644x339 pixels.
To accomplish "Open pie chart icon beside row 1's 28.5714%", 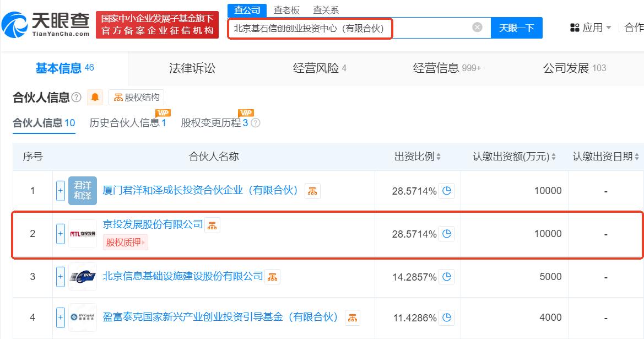I will pos(446,191).
